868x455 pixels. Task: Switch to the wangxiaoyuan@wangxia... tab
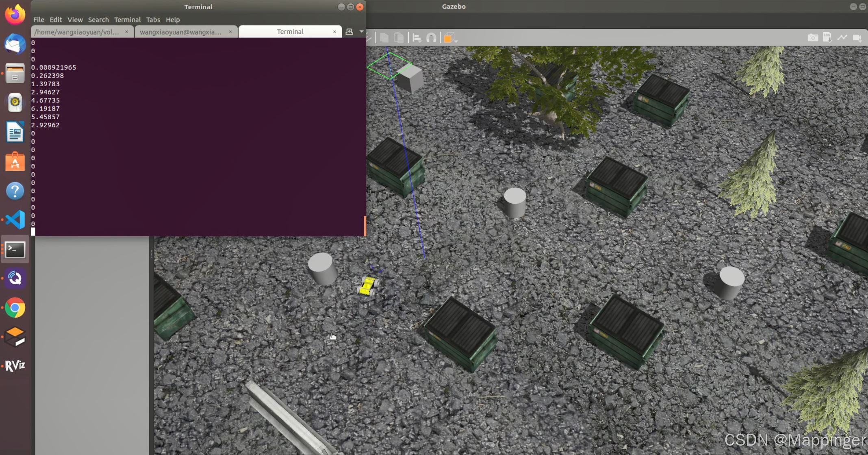click(181, 32)
